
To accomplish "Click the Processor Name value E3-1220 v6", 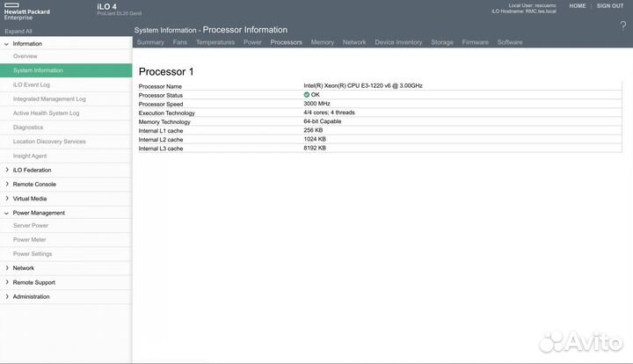I will tap(363, 85).
